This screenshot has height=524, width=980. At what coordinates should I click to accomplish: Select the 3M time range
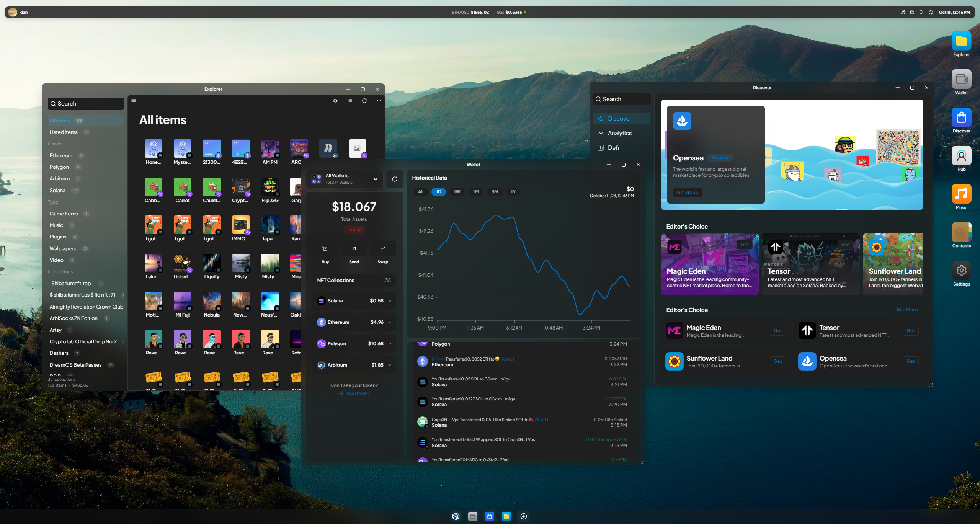click(495, 192)
